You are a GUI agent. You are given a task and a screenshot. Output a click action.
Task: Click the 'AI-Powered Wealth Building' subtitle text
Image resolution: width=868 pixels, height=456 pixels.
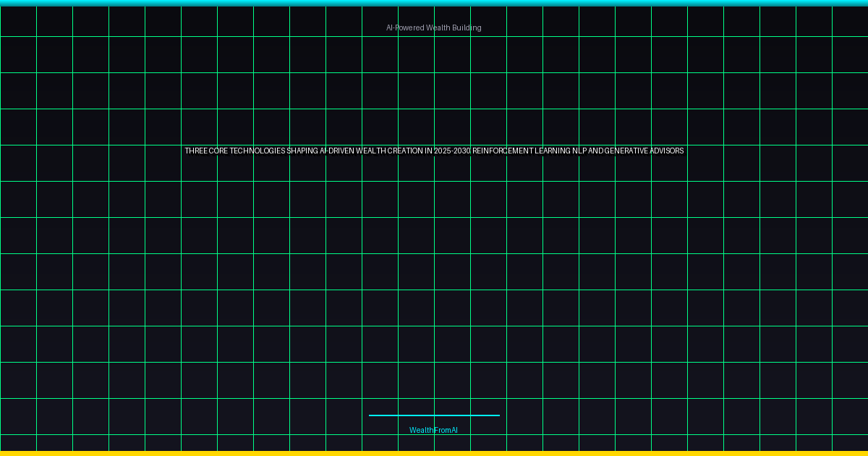tap(434, 28)
